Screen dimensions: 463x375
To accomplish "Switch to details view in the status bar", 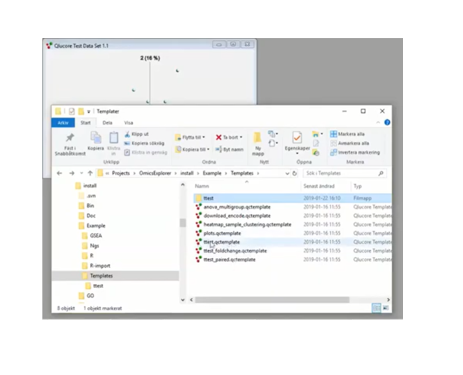I will (376, 308).
